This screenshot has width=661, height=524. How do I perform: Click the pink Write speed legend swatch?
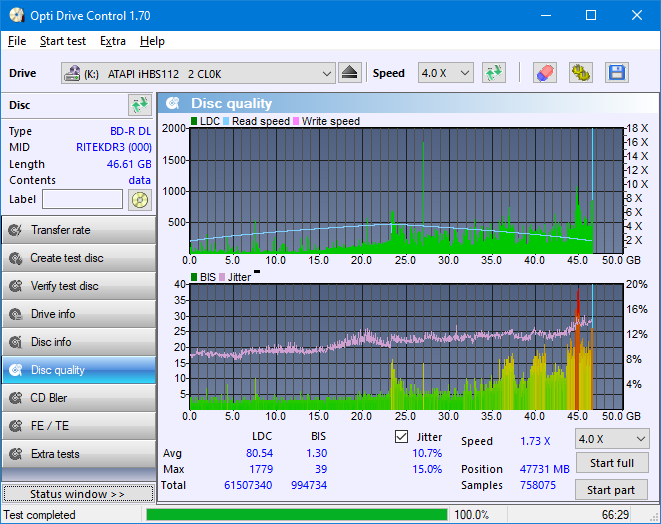(296, 121)
